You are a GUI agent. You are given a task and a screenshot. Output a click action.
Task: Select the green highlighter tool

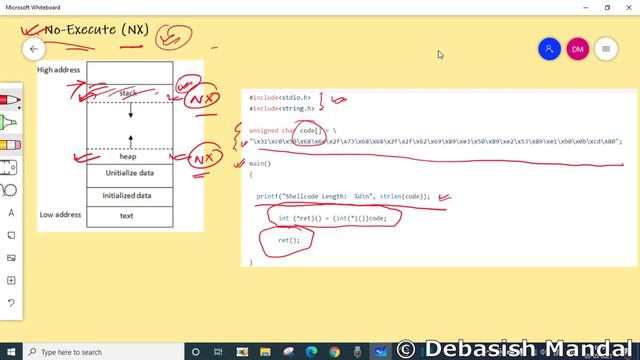pos(9,122)
